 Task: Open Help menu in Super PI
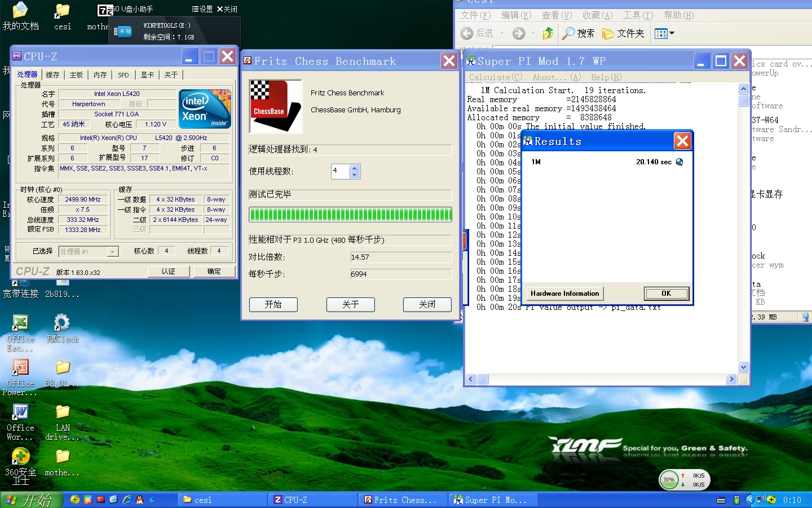pyautogui.click(x=606, y=77)
